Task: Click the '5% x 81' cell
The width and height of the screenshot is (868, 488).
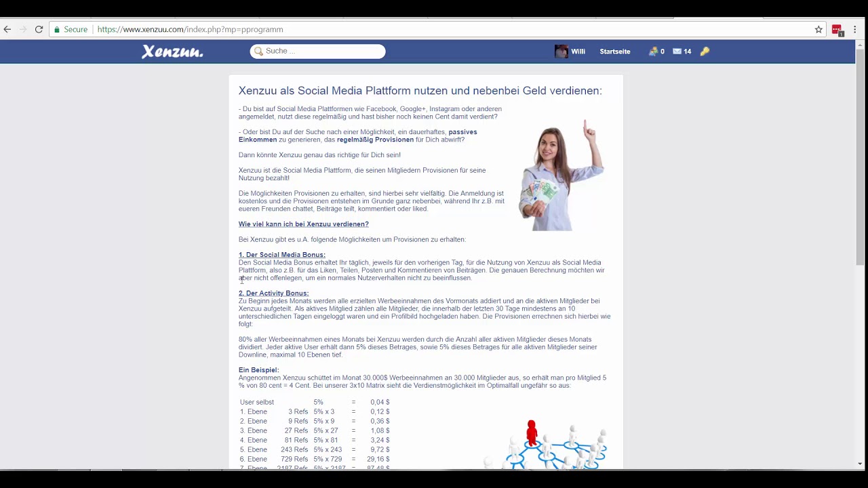Action: pos(325,440)
